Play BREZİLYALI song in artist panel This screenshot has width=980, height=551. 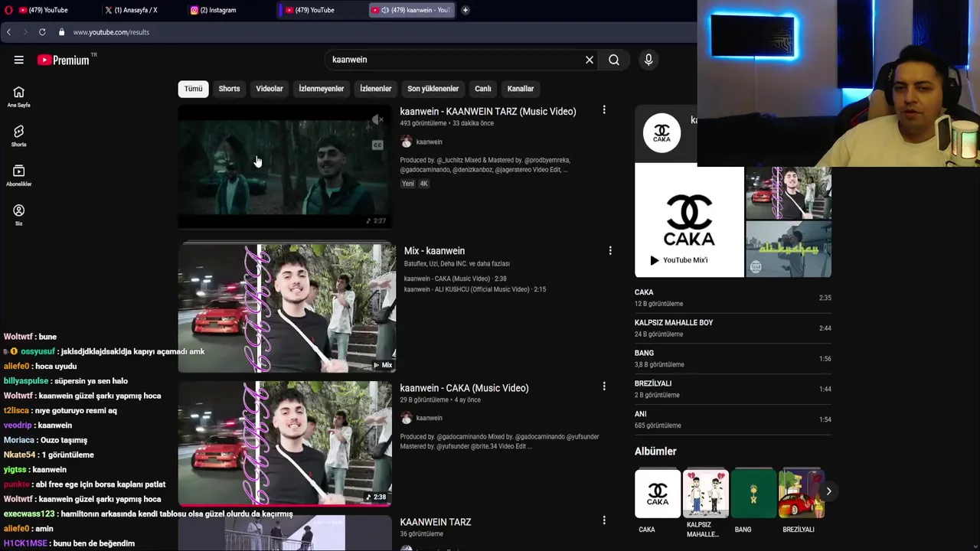(x=733, y=389)
